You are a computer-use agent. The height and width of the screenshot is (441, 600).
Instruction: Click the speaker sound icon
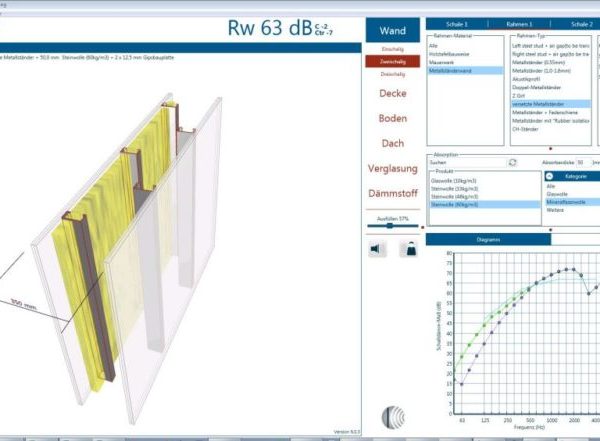click(378, 250)
